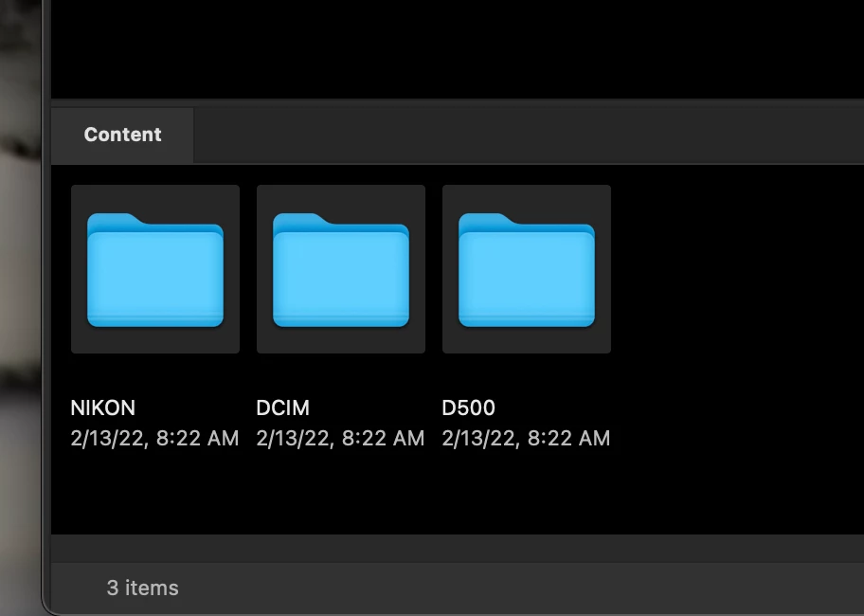Click the date under D500 folder

526,438
